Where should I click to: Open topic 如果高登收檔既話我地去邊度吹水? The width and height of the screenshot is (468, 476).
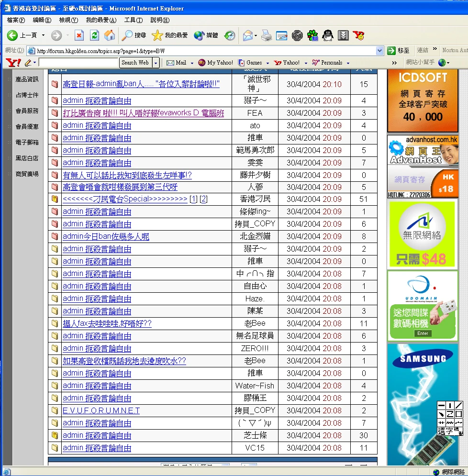point(124,361)
